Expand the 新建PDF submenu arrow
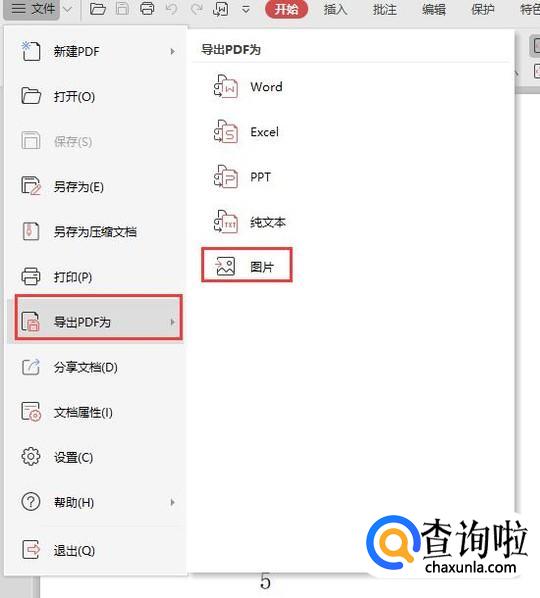The image size is (540, 598). point(172,51)
